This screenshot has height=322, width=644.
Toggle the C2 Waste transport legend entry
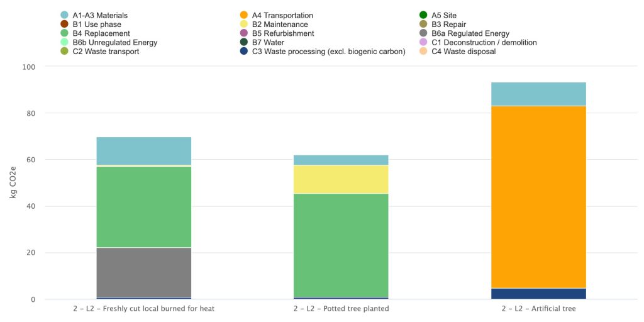pos(99,52)
